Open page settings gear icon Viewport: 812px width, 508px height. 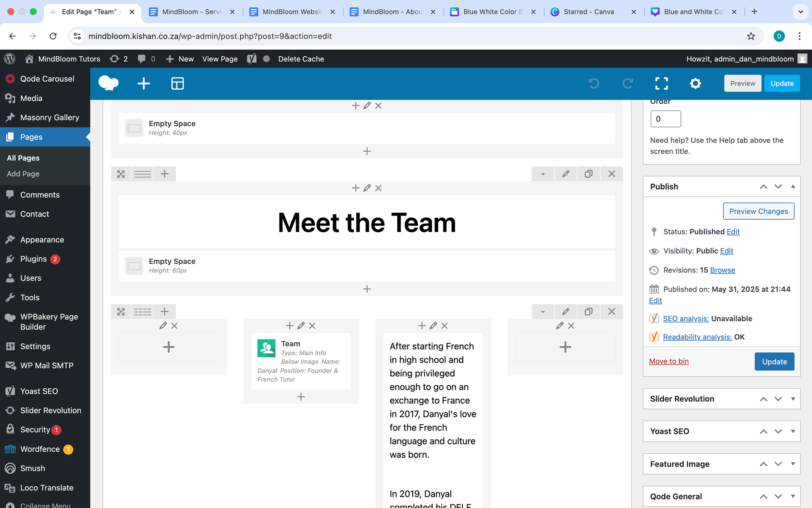coord(695,83)
